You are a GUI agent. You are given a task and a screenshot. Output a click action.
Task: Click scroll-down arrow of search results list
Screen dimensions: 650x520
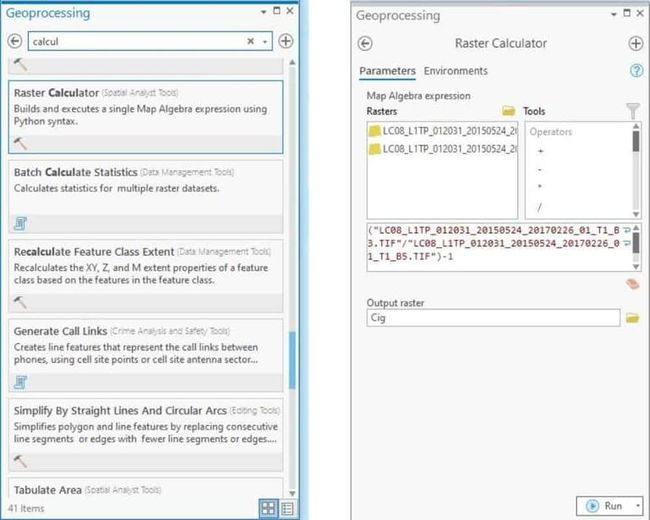coord(292,493)
